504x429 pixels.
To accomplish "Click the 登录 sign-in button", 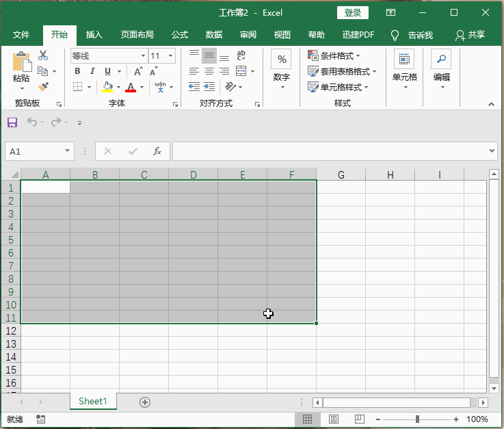I will tap(352, 12).
